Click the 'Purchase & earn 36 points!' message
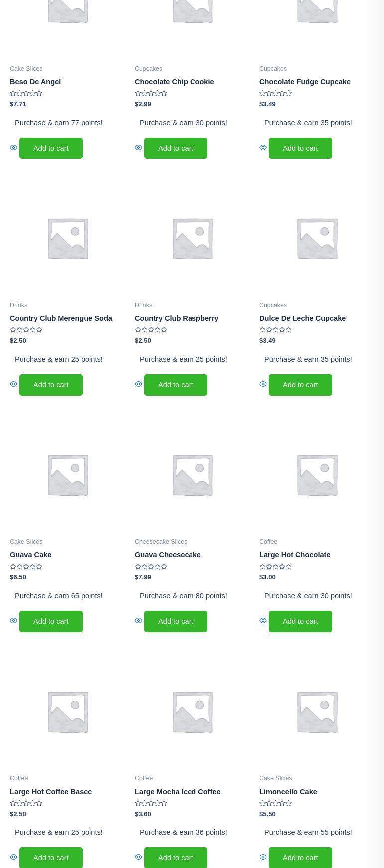The image size is (384, 868). pos(183,832)
